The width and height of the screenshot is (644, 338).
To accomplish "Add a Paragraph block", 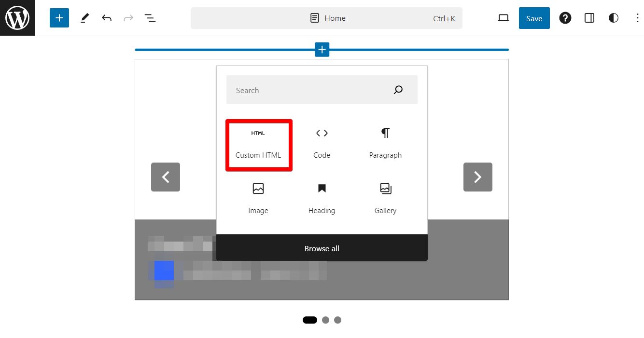I will tap(385, 143).
